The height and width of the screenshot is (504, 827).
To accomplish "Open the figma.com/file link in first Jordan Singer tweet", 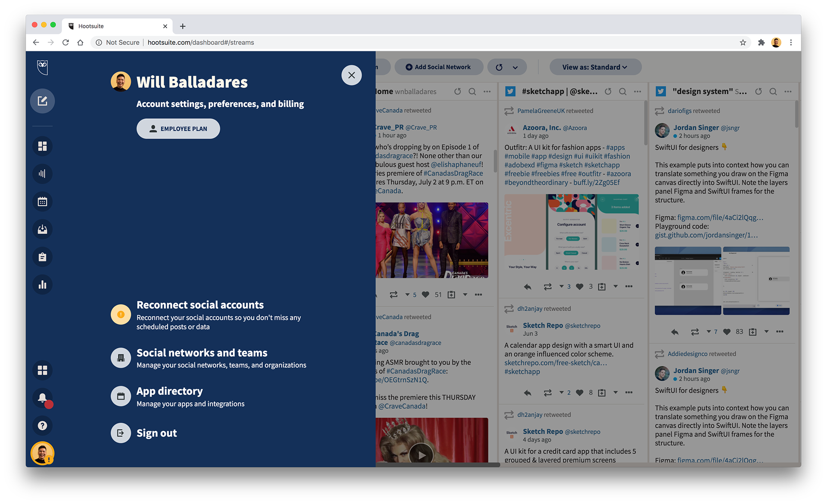I will tap(720, 218).
